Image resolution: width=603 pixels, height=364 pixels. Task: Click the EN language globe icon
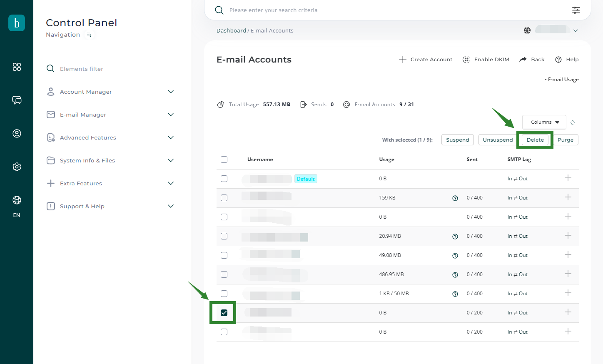tap(17, 200)
